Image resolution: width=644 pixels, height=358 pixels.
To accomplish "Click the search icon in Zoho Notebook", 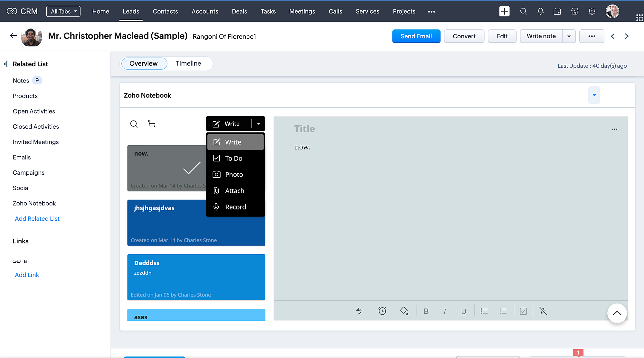I will (x=134, y=124).
